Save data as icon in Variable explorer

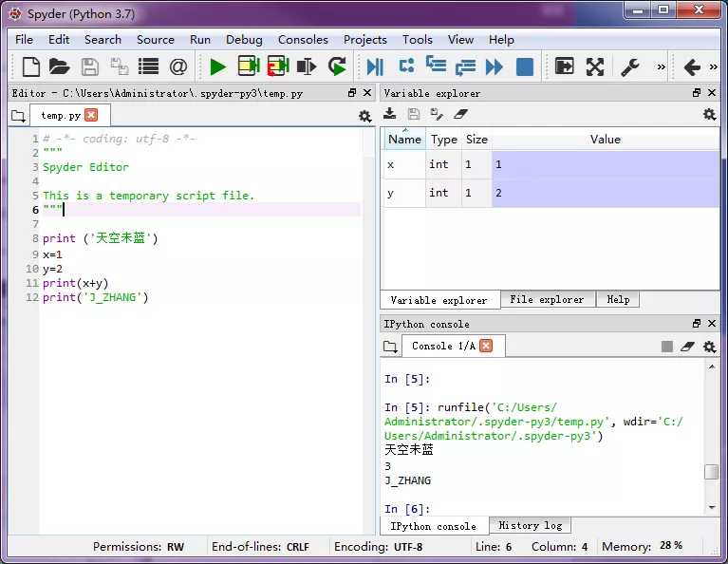coord(437,114)
